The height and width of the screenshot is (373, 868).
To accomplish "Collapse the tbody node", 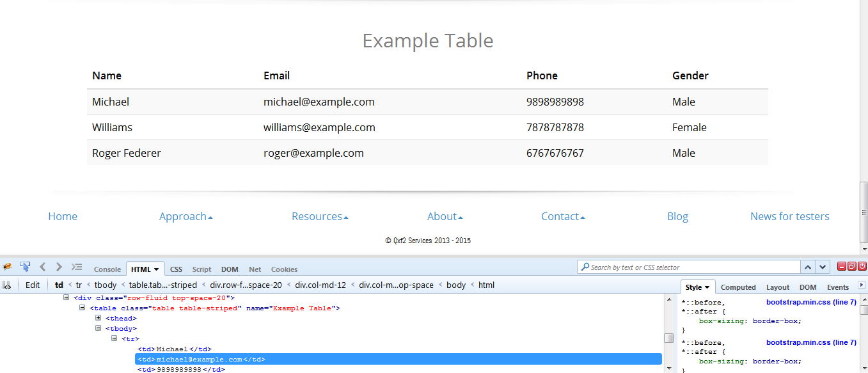I will (99, 328).
